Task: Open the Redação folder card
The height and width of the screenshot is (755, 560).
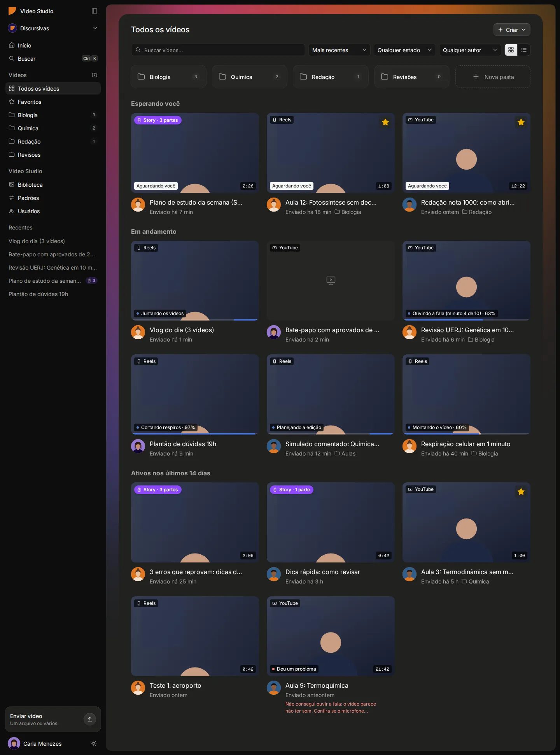Action: pyautogui.click(x=331, y=77)
